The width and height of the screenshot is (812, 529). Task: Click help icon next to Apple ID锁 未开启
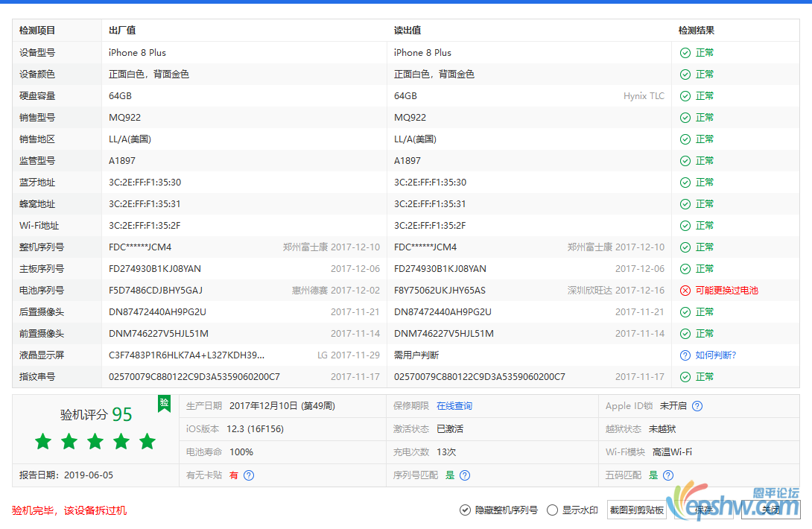pyautogui.click(x=697, y=406)
